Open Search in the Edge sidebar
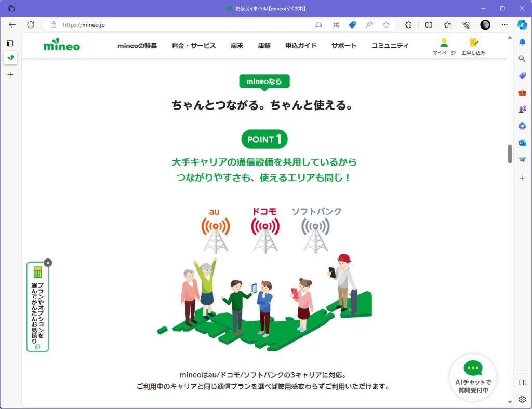The width and height of the screenshot is (532, 409). 522,59
